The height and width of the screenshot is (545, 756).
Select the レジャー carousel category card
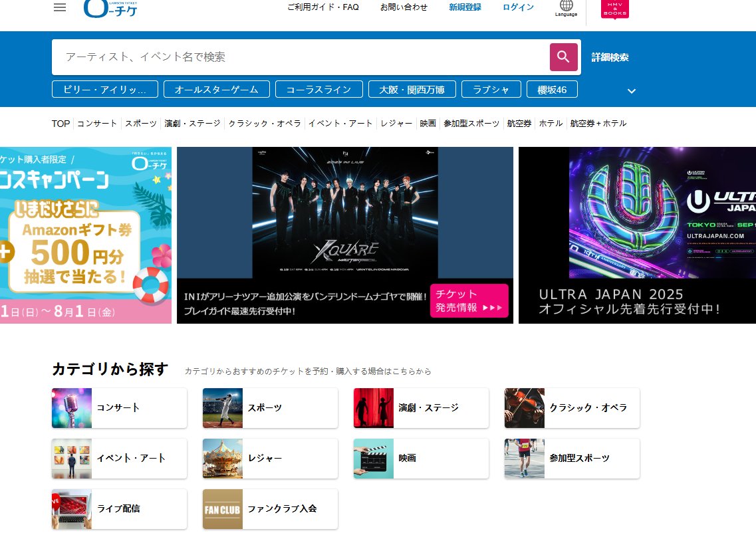(x=271, y=459)
